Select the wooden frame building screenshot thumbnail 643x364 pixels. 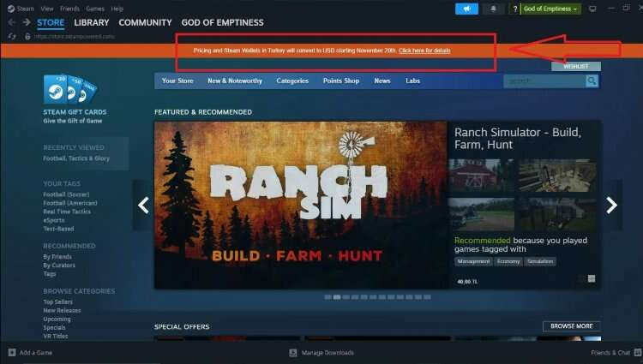pyautogui.click(x=557, y=176)
